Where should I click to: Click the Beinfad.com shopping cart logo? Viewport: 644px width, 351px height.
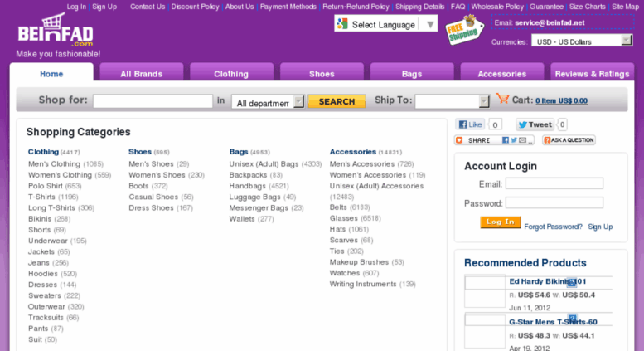(x=56, y=30)
